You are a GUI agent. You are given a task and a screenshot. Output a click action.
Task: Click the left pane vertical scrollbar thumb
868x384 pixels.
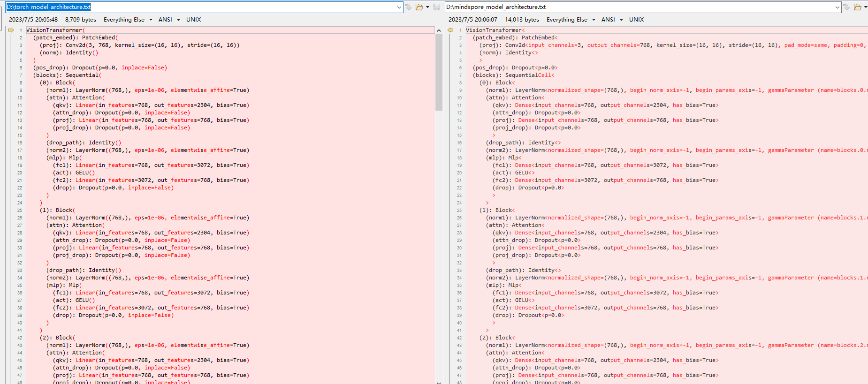click(439, 73)
